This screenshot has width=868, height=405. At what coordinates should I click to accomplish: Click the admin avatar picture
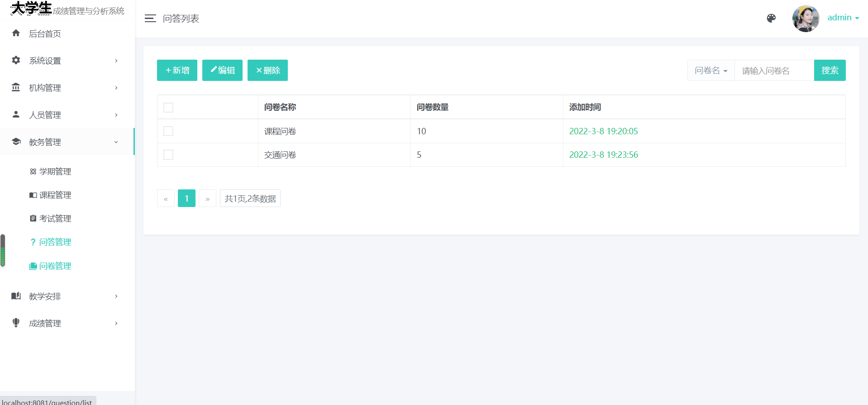pos(806,19)
